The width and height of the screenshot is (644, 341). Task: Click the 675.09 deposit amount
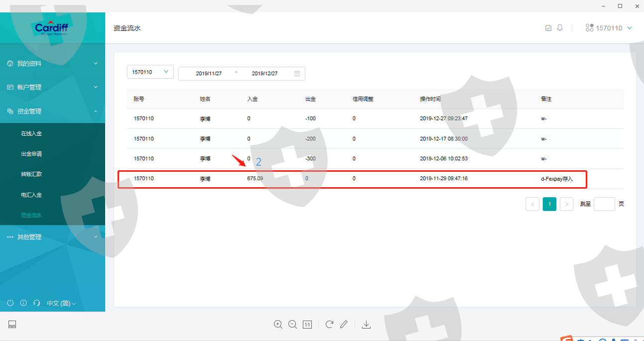point(255,178)
